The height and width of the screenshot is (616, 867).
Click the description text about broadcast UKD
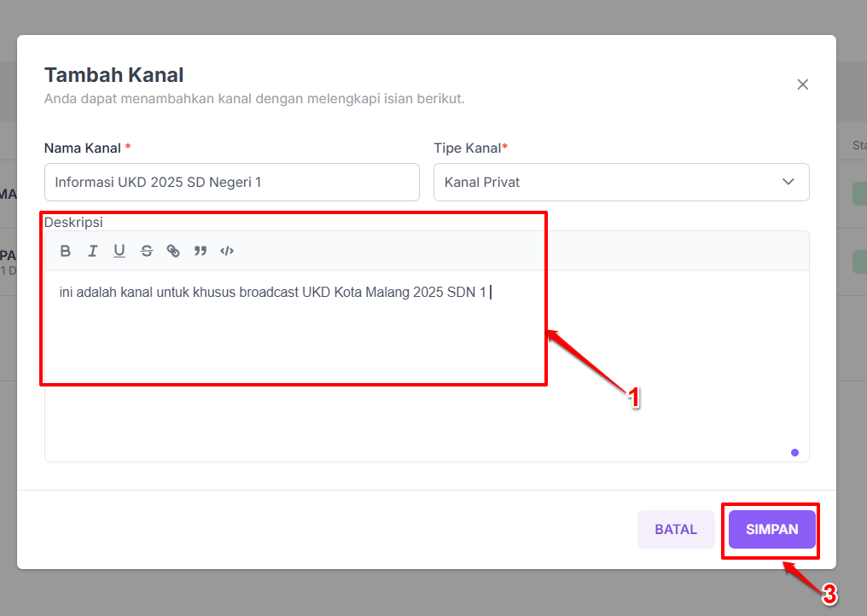click(272, 292)
